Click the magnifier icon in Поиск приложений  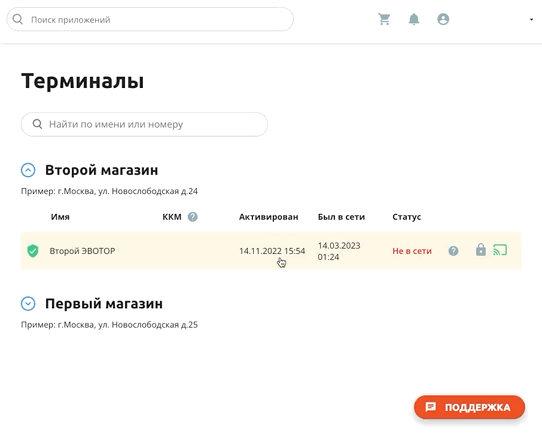(18, 19)
